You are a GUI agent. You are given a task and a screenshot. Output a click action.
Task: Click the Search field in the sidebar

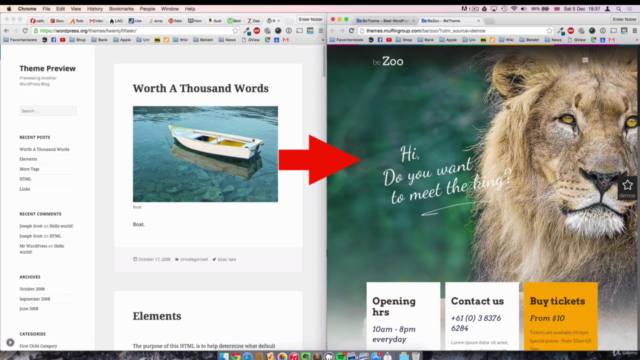[x=48, y=111]
